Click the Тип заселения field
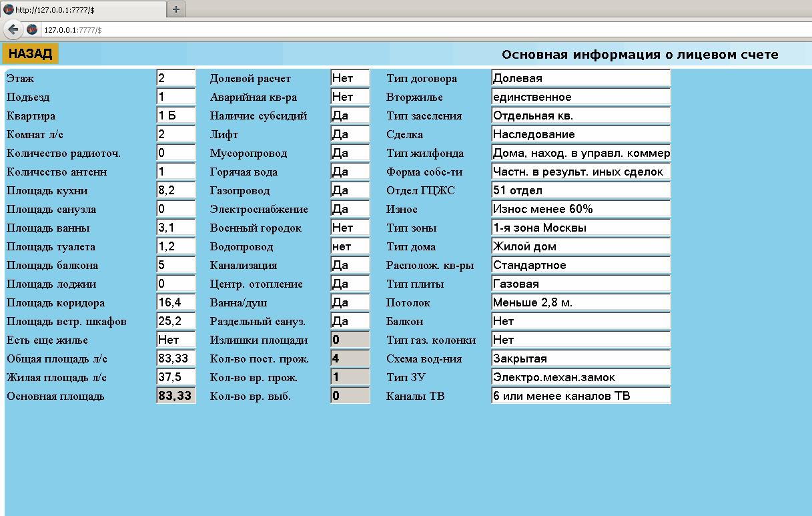The height and width of the screenshot is (516, 812). coord(581,115)
